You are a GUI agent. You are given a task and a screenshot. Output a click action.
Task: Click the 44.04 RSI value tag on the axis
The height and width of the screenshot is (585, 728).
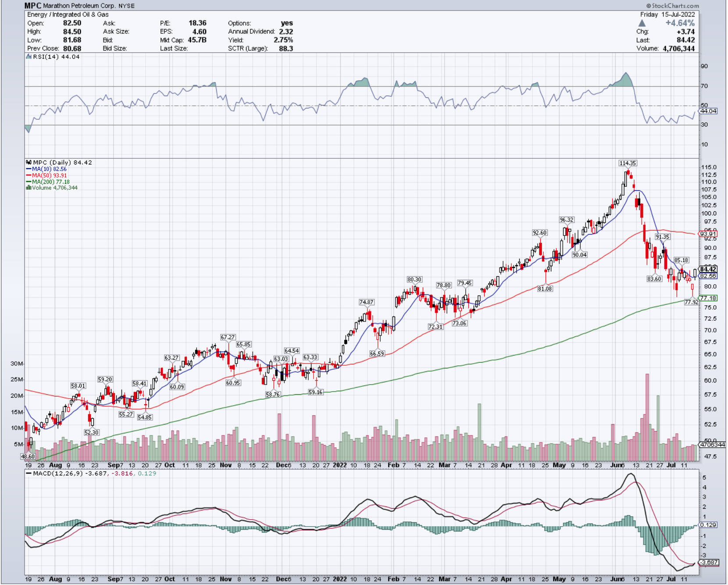click(708, 111)
